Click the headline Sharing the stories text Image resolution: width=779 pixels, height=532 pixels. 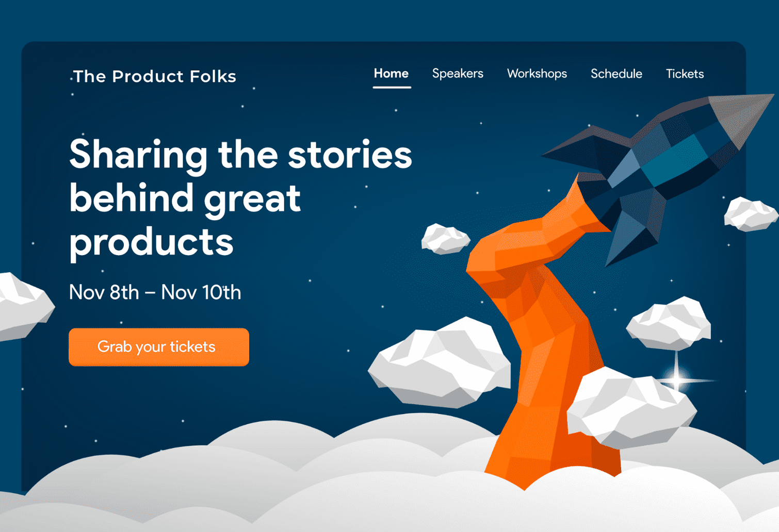pyautogui.click(x=240, y=154)
